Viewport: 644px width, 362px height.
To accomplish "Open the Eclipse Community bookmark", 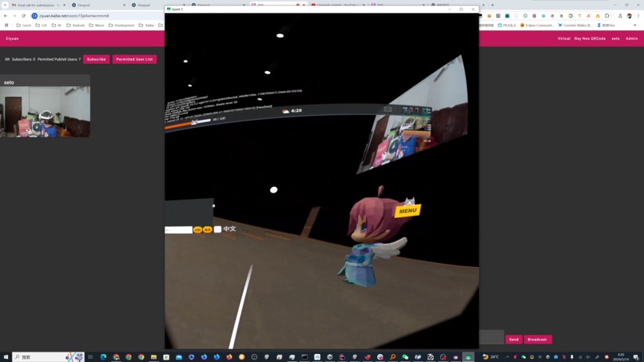I will click(x=537, y=25).
